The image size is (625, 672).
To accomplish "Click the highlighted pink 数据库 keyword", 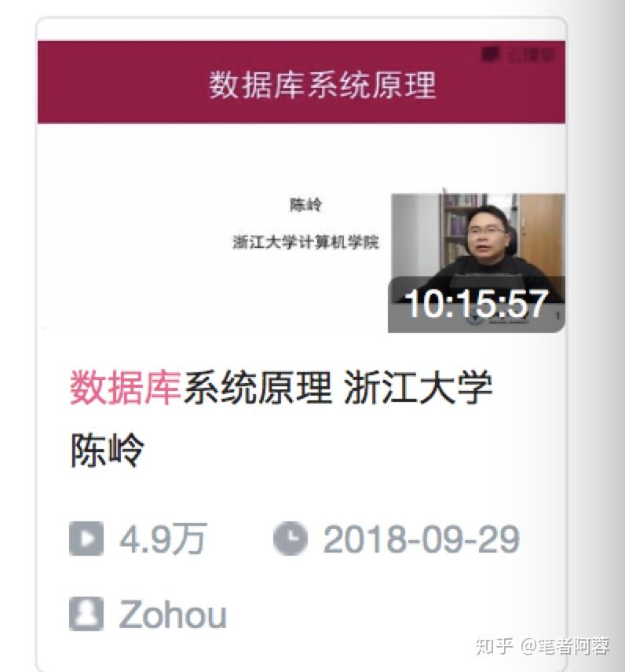I will click(125, 388).
